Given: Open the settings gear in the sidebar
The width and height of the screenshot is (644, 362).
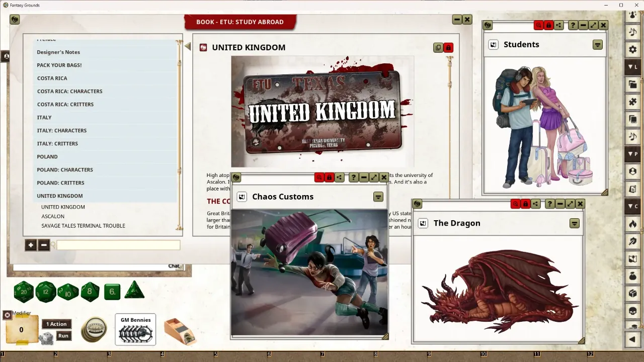Looking at the screenshot, I should [632, 50].
